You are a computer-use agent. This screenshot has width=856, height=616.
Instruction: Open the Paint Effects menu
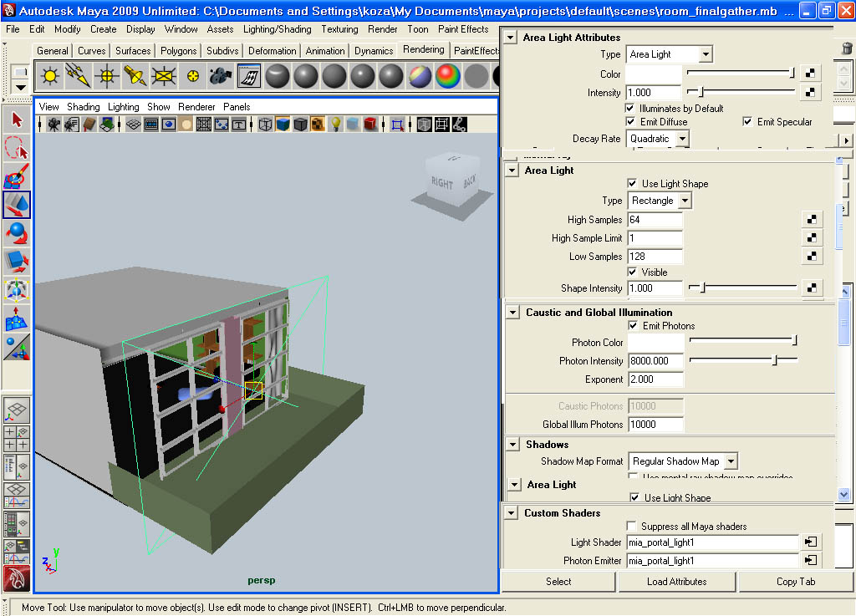click(x=463, y=29)
